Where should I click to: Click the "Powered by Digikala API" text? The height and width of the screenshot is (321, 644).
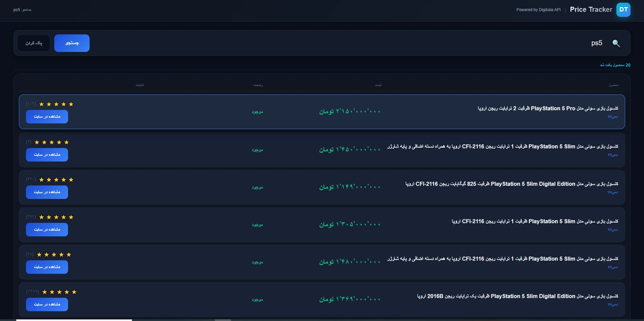(539, 10)
